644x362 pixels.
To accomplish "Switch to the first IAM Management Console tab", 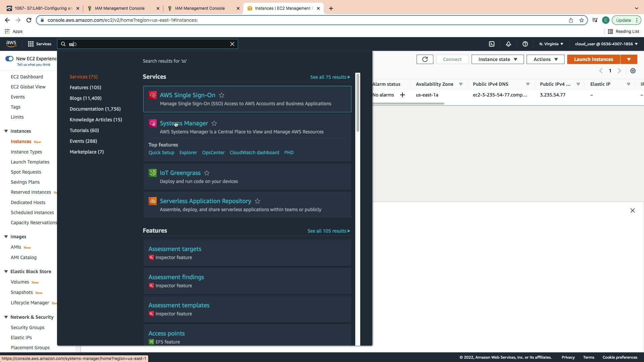I will click(x=119, y=8).
